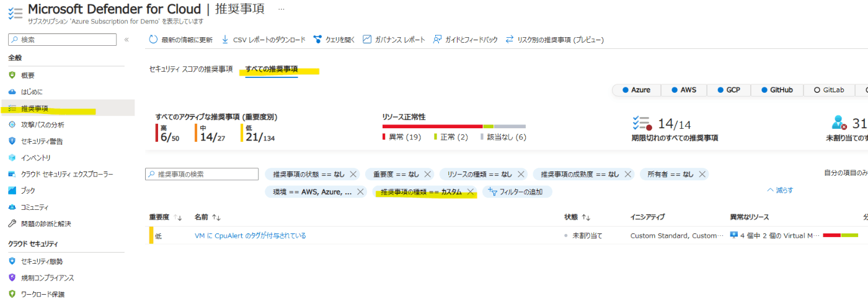Click the Defender for Cloud checklist header icon
This screenshot has width=868, height=304.
[x=14, y=12]
